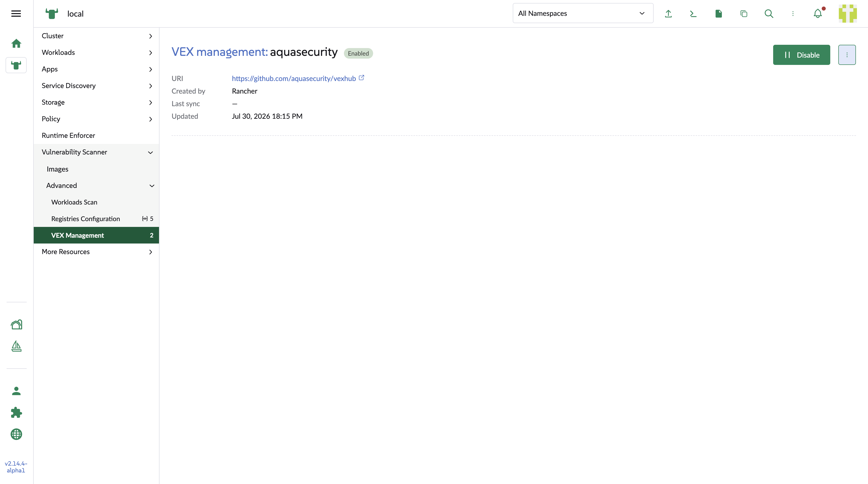
Task: Expand the Policy nav section
Action: 96,119
